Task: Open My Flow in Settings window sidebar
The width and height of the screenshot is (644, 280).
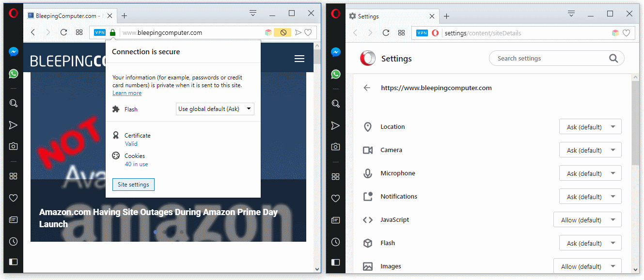Action: tap(335, 125)
